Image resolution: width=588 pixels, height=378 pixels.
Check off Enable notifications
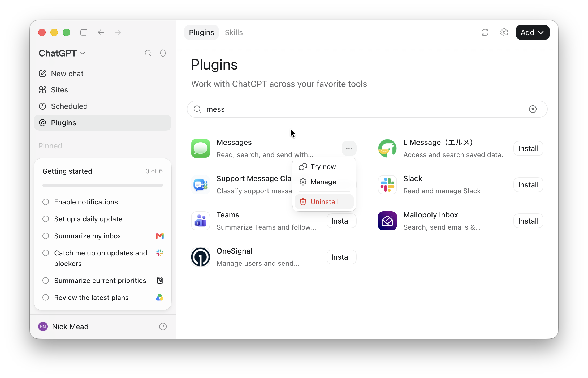pos(46,202)
